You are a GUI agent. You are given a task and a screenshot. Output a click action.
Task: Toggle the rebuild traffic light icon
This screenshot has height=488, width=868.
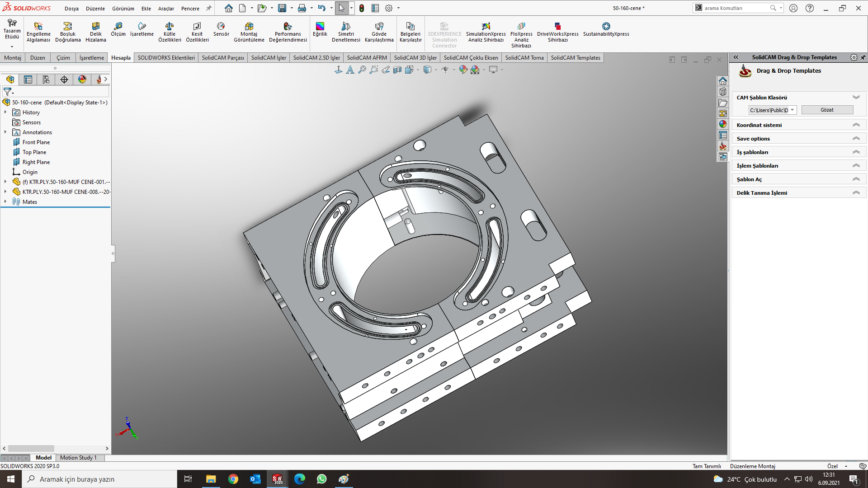[362, 8]
